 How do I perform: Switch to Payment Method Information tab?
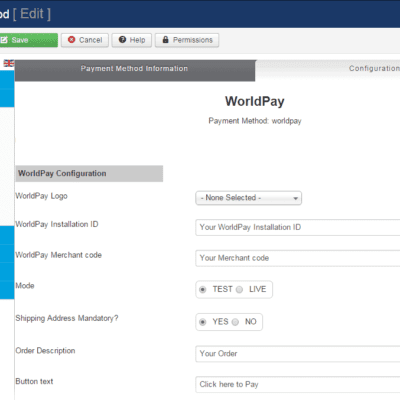point(135,70)
